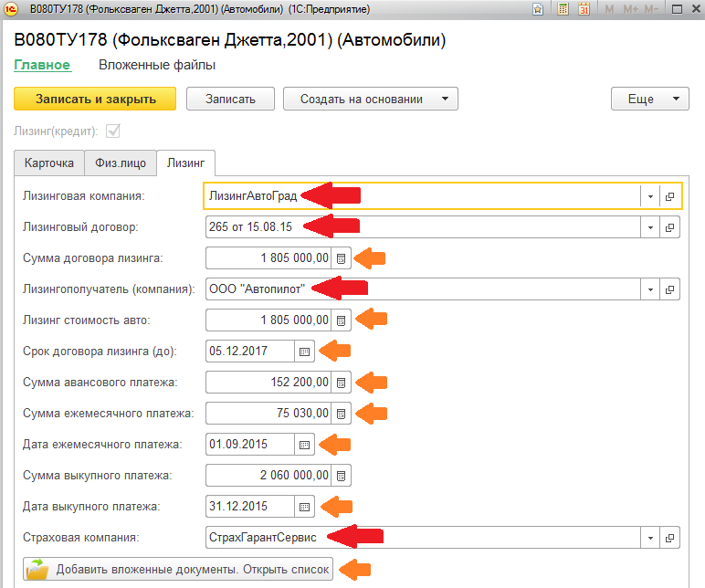Open date picker for Срок договора лизинга
Screen dimensions: 705x588
[x=305, y=352]
